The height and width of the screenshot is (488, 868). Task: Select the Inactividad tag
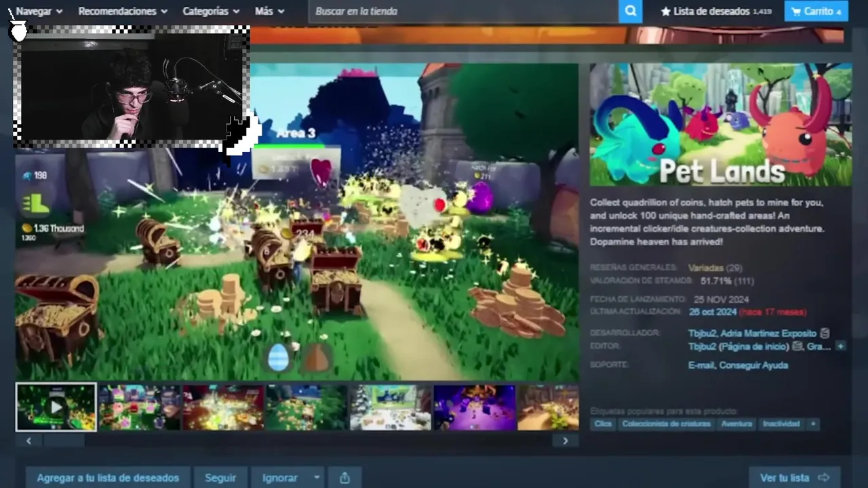coord(781,424)
